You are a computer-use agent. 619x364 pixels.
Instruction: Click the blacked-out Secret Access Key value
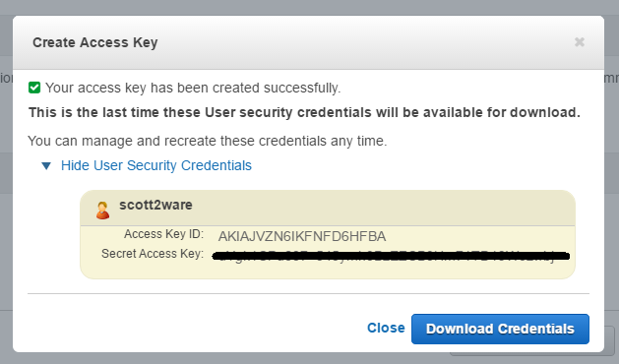(x=391, y=256)
